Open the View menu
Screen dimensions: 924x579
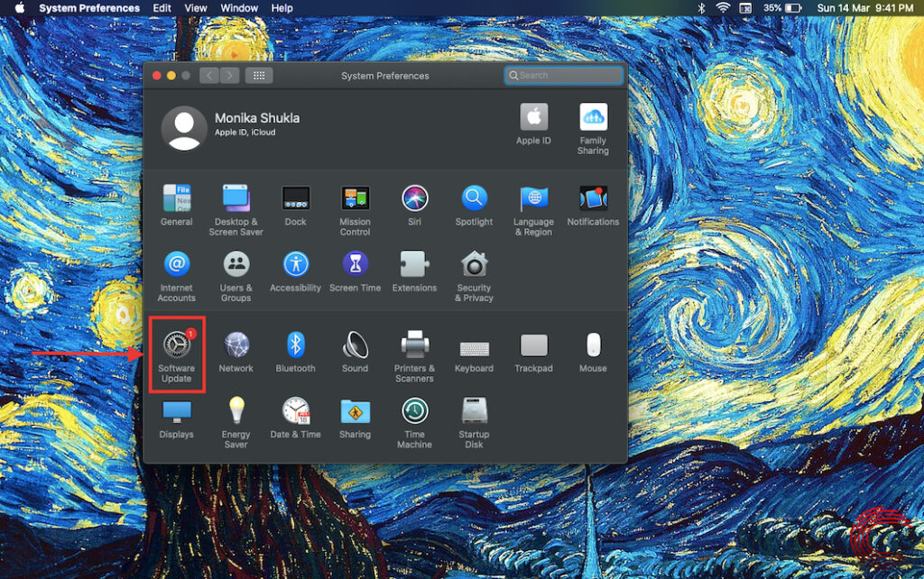[196, 8]
